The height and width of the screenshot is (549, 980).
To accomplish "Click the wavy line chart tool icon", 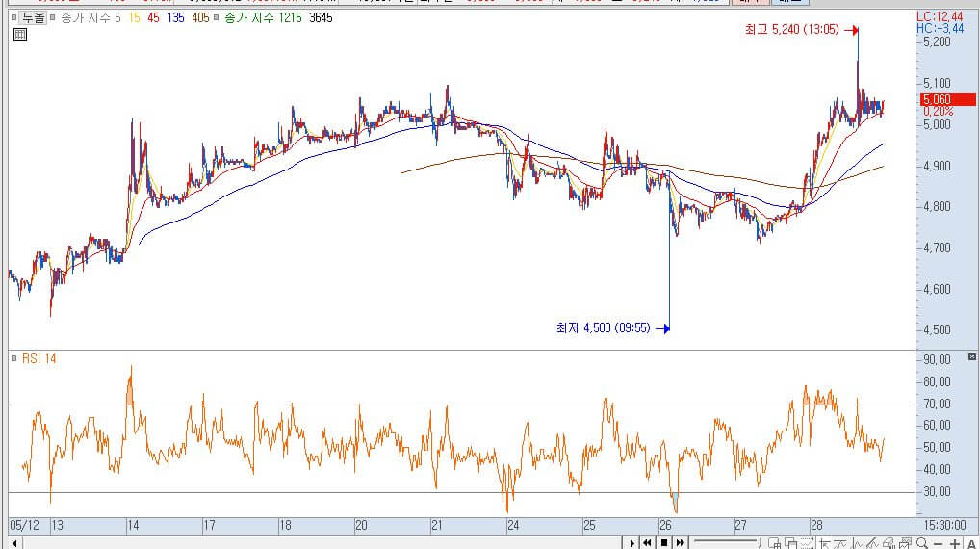I will [840, 543].
